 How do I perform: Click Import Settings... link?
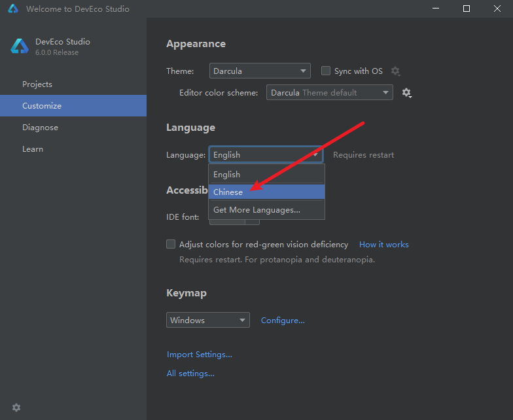coord(199,355)
